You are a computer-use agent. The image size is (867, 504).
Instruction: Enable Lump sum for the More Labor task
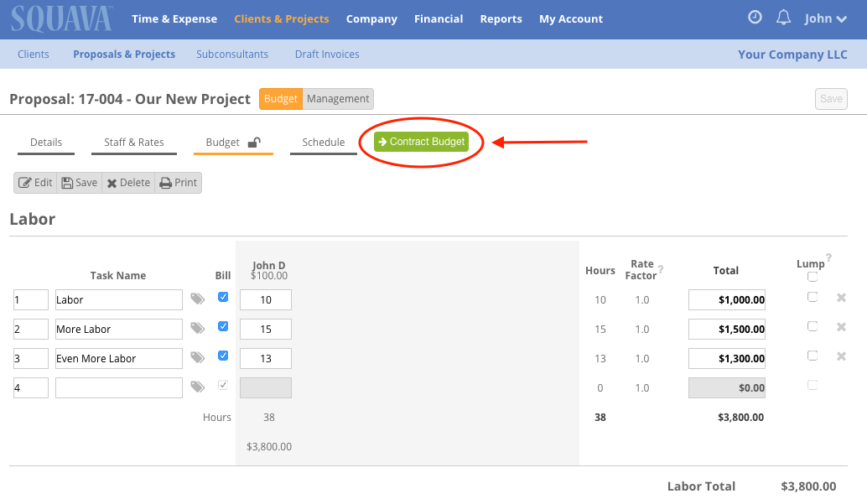pyautogui.click(x=812, y=326)
